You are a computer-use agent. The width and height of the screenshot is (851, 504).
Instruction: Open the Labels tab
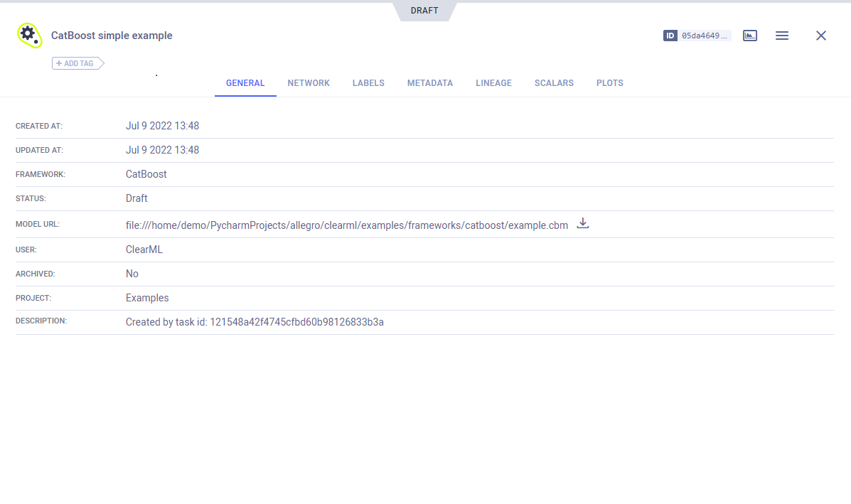368,83
